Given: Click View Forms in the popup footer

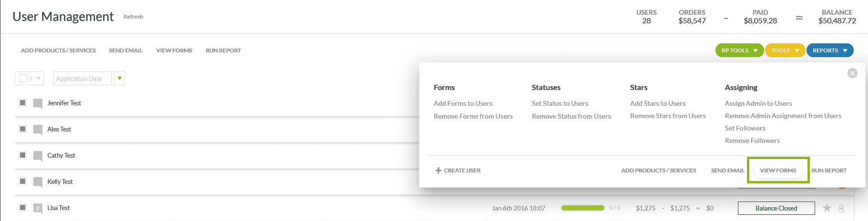Looking at the screenshot, I should coord(778,171).
